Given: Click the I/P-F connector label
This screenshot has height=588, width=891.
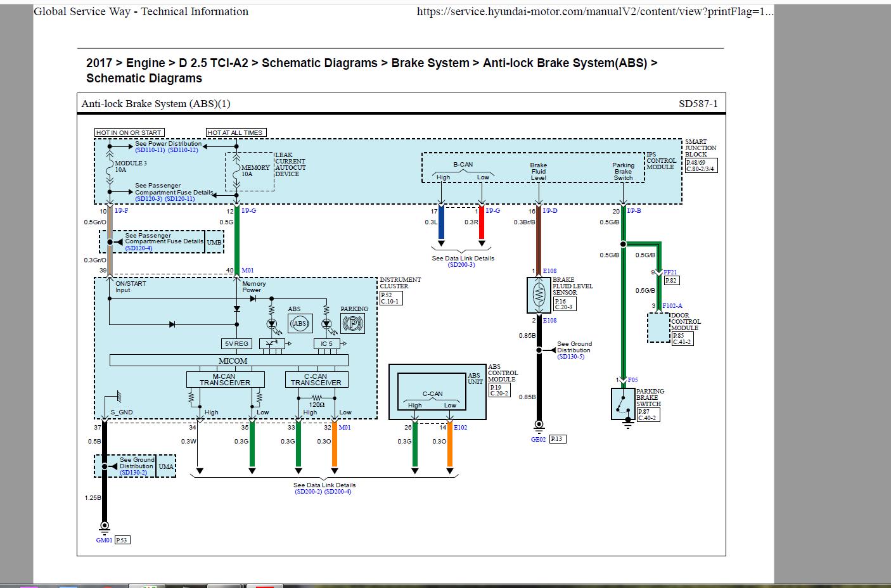Looking at the screenshot, I should (121, 210).
